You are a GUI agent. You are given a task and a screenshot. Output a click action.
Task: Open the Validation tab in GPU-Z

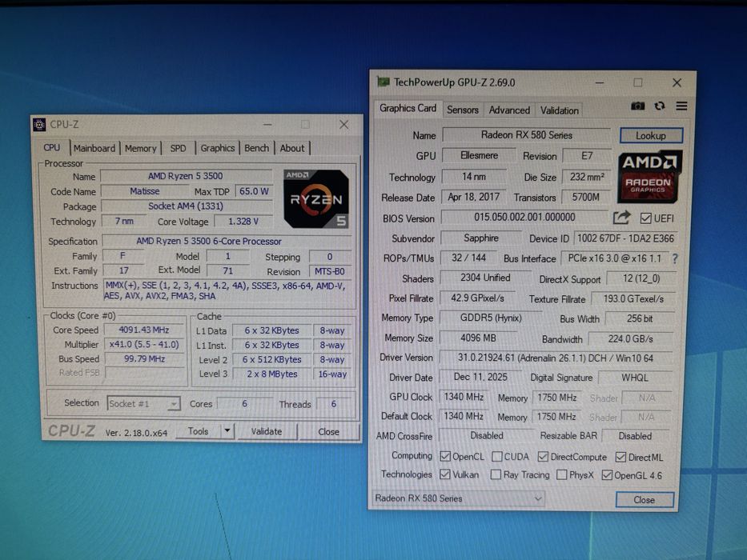[560, 110]
